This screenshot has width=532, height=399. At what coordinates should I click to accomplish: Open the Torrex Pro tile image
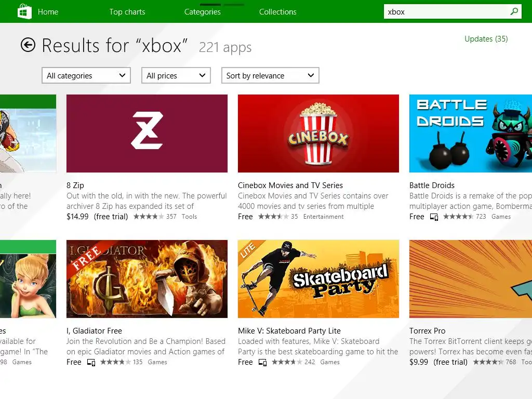point(470,279)
